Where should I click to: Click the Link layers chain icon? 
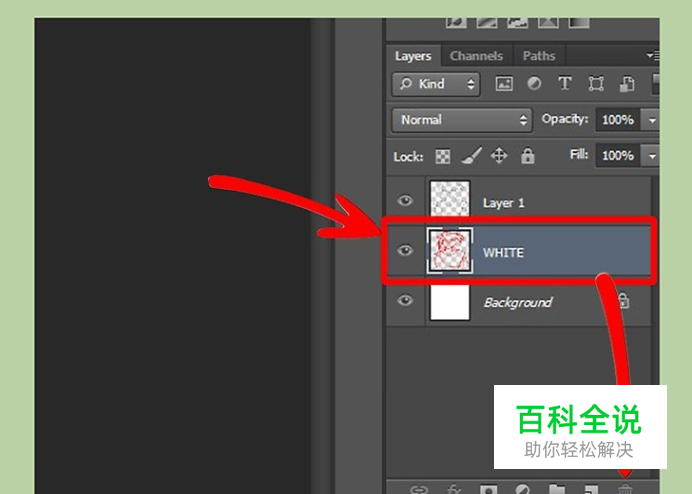[419, 489]
